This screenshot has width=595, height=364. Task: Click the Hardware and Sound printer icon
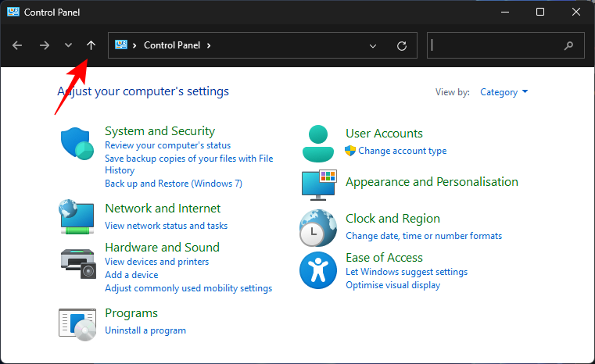click(x=77, y=260)
